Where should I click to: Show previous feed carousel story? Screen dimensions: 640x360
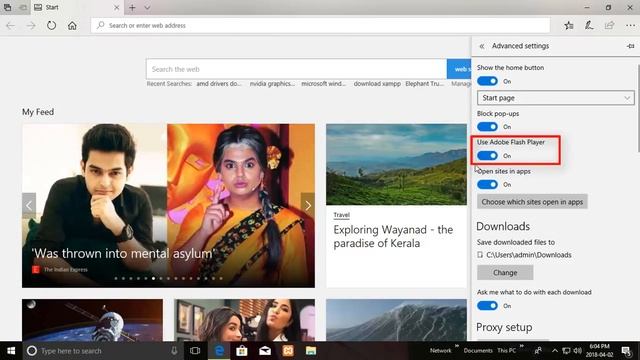[x=29, y=205]
